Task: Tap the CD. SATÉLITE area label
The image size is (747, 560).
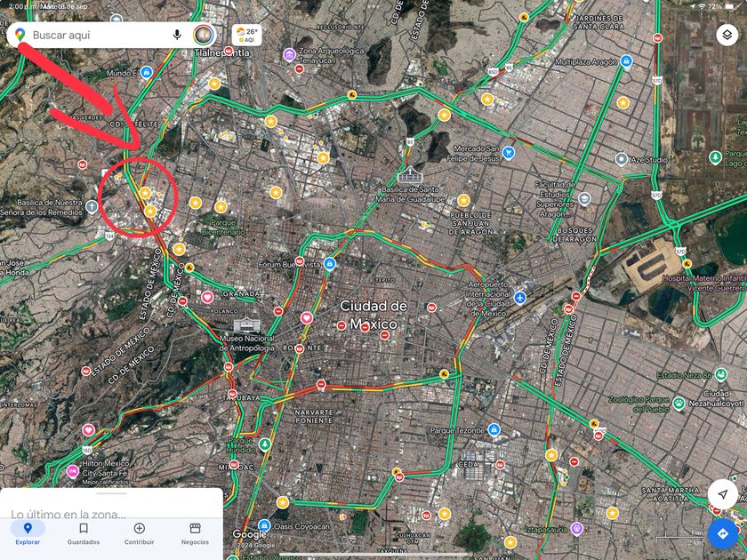Action: pyautogui.click(x=134, y=124)
